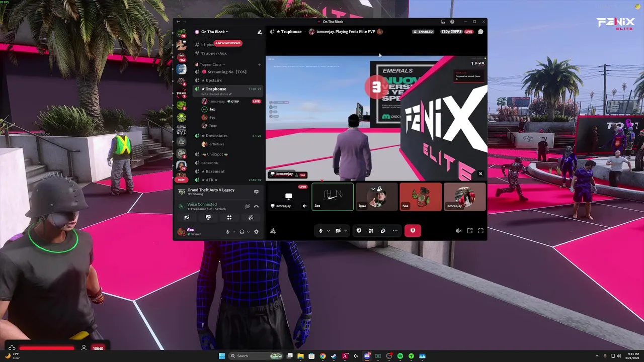Open Discord user settings gear
The width and height of the screenshot is (644, 362).
coord(256,232)
